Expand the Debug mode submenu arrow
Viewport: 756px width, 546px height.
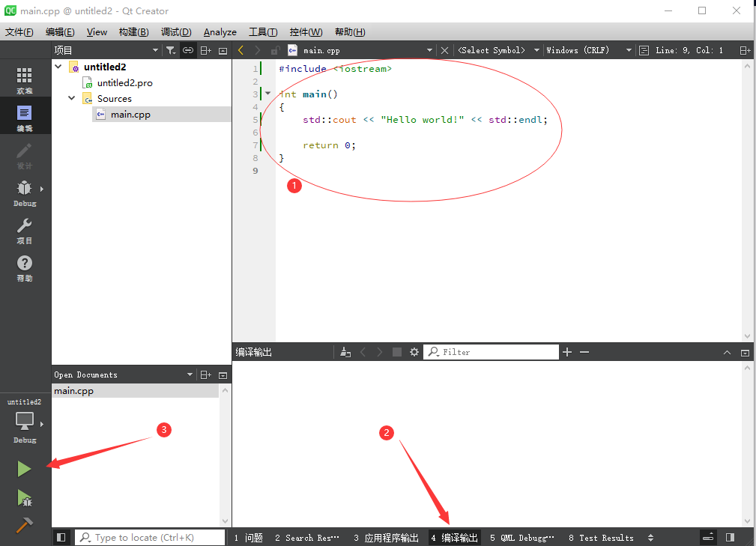pos(42,189)
